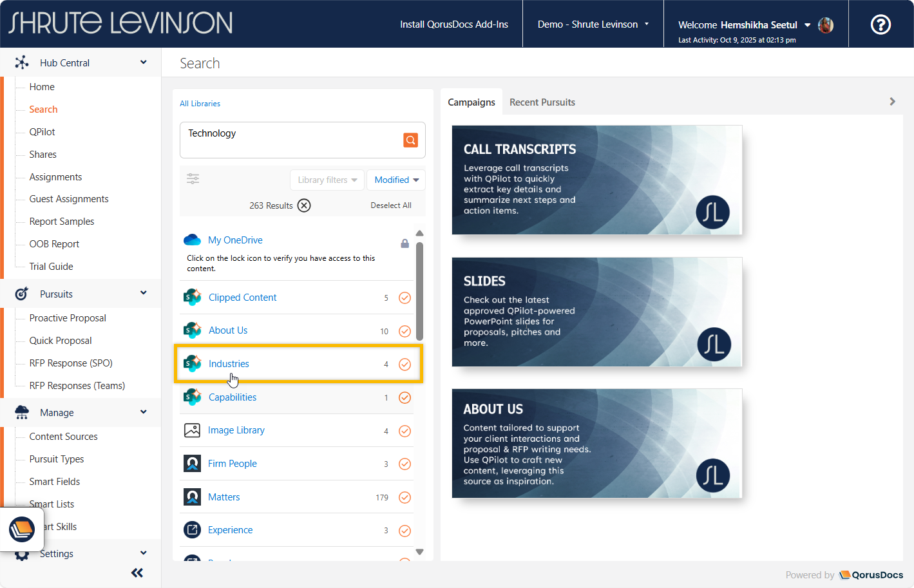Click Install QorusDocs Add-Ins link

pyautogui.click(x=453, y=24)
